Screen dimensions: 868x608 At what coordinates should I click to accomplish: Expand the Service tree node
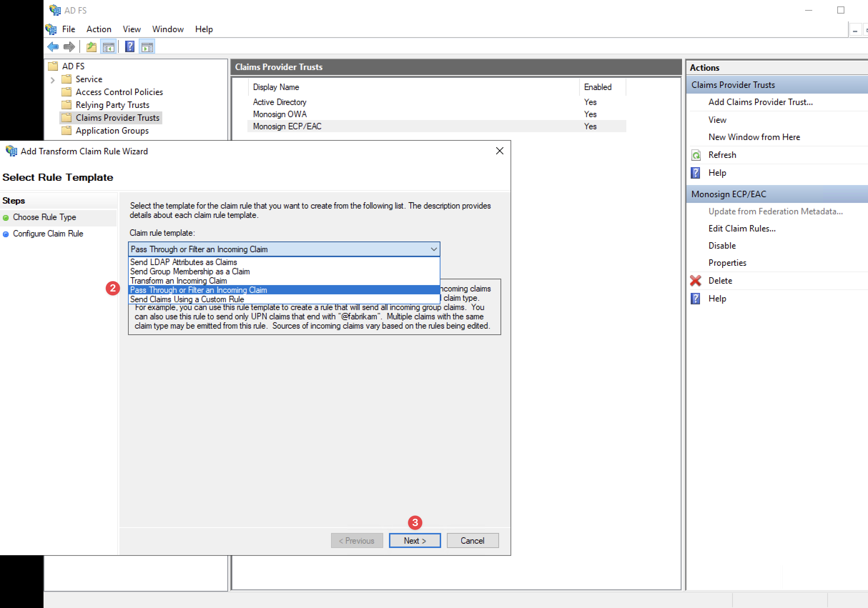[x=53, y=80]
